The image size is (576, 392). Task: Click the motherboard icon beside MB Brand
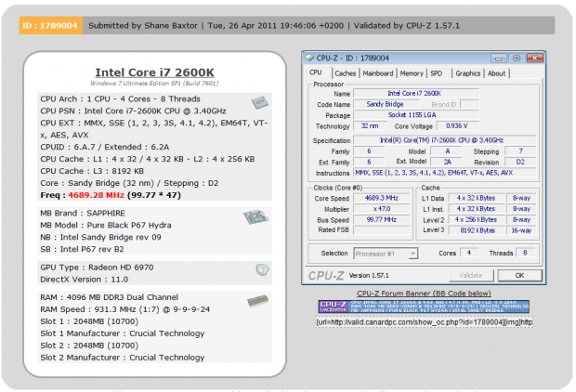(x=255, y=216)
